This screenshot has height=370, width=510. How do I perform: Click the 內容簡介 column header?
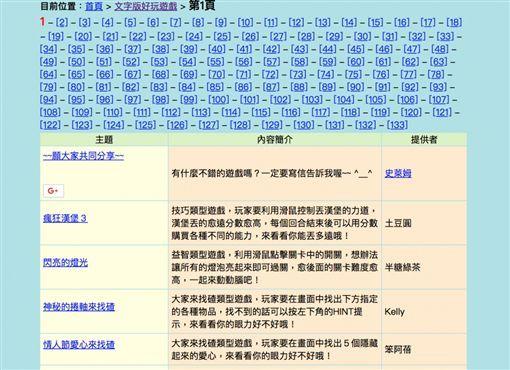275,140
